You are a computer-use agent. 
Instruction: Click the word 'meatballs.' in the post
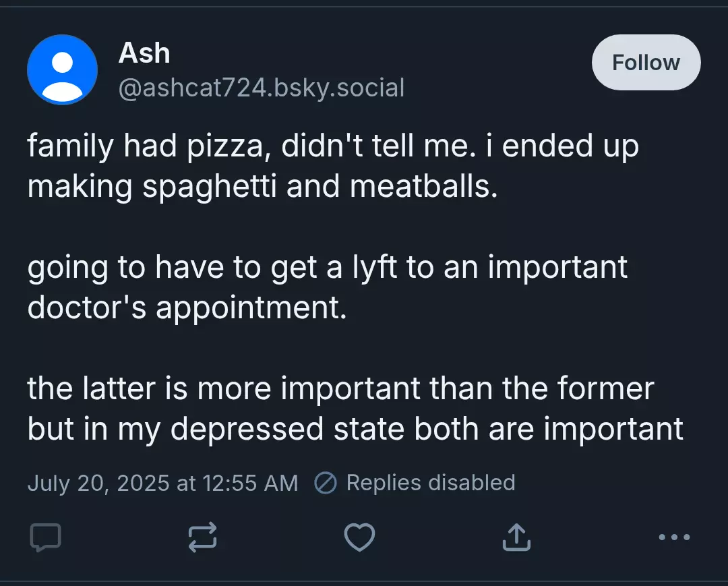click(423, 186)
